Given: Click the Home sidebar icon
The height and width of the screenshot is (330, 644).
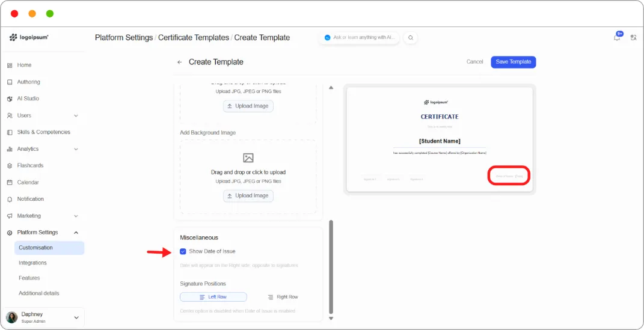Looking at the screenshot, I should (10, 66).
